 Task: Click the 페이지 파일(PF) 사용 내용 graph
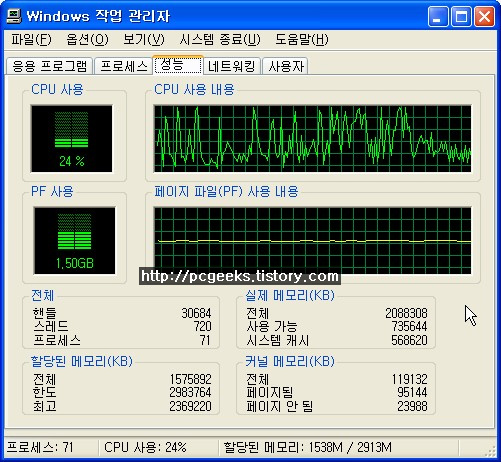point(313,241)
